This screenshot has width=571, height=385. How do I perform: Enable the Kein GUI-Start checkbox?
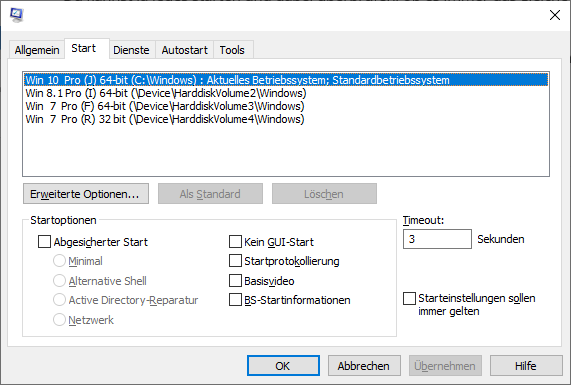click(235, 241)
